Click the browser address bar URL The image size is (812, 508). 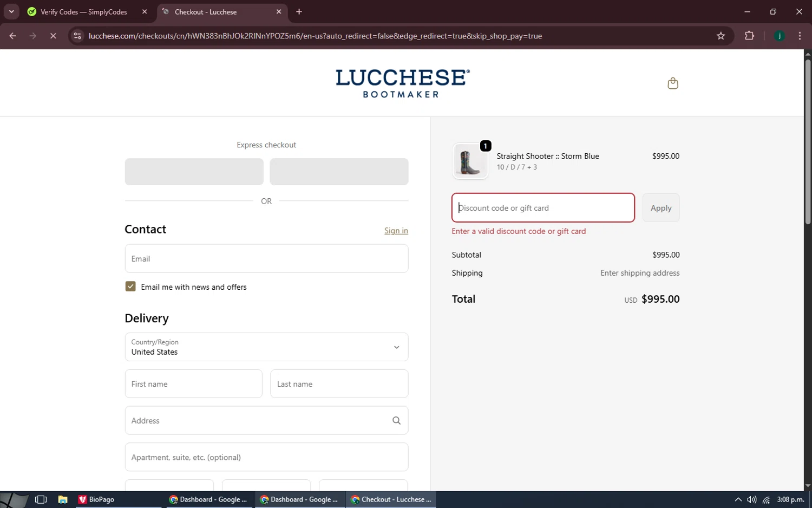(315, 36)
